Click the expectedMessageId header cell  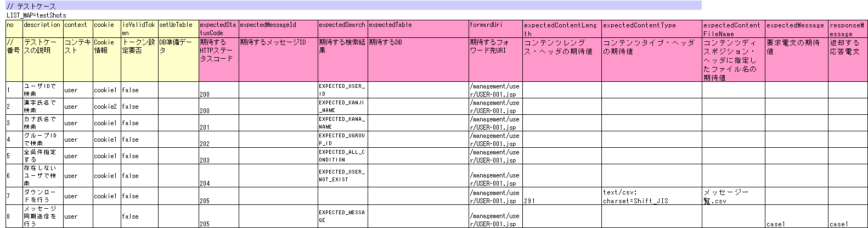click(x=278, y=29)
